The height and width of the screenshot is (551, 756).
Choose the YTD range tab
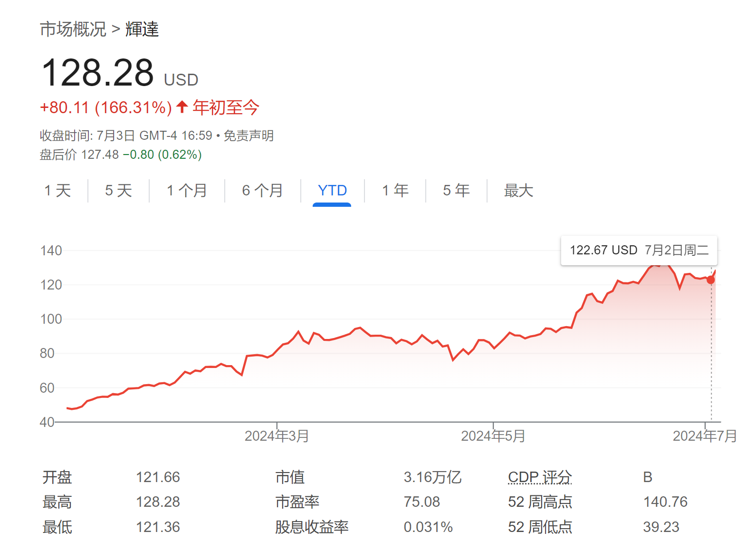pos(332,191)
